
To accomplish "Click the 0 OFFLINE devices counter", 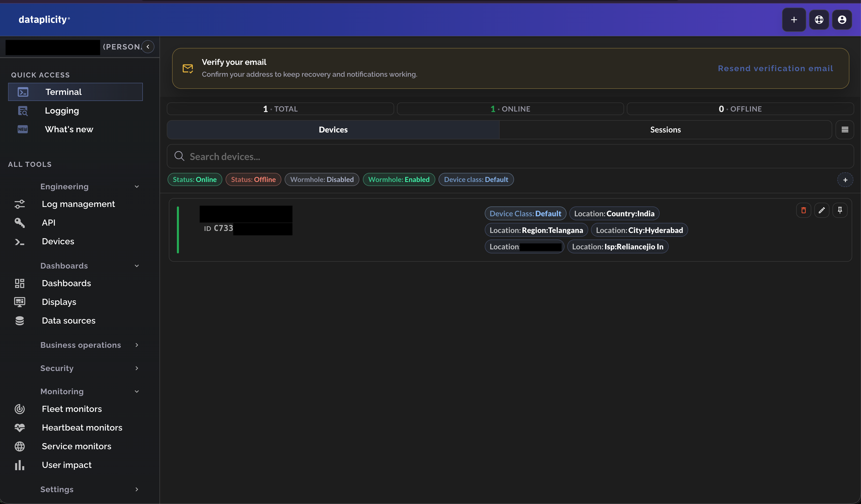I will [x=740, y=109].
